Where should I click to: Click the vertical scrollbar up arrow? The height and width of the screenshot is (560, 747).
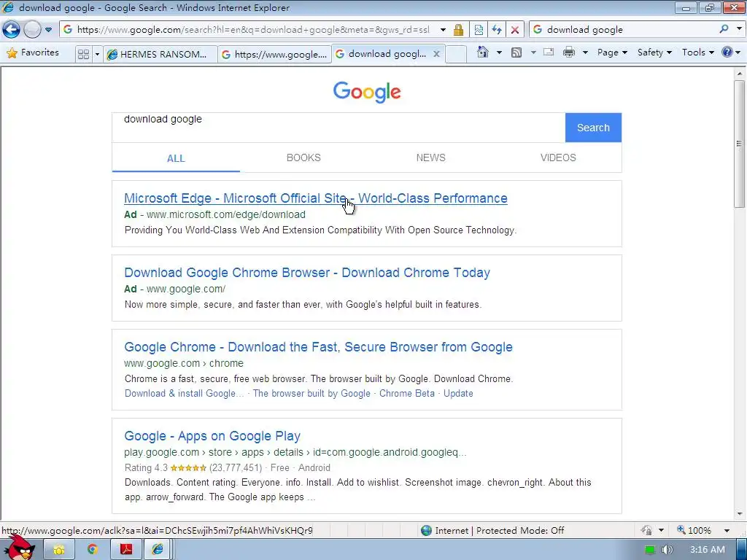(740, 74)
